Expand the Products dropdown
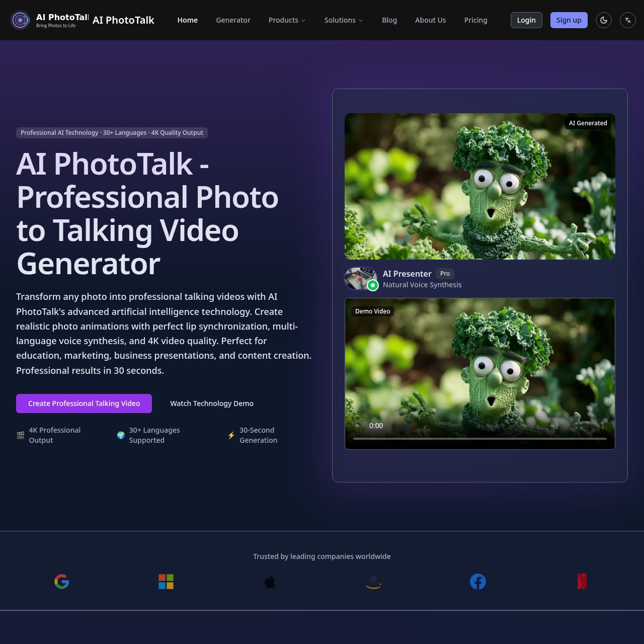Viewport: 644px width, 644px height. pyautogui.click(x=287, y=20)
